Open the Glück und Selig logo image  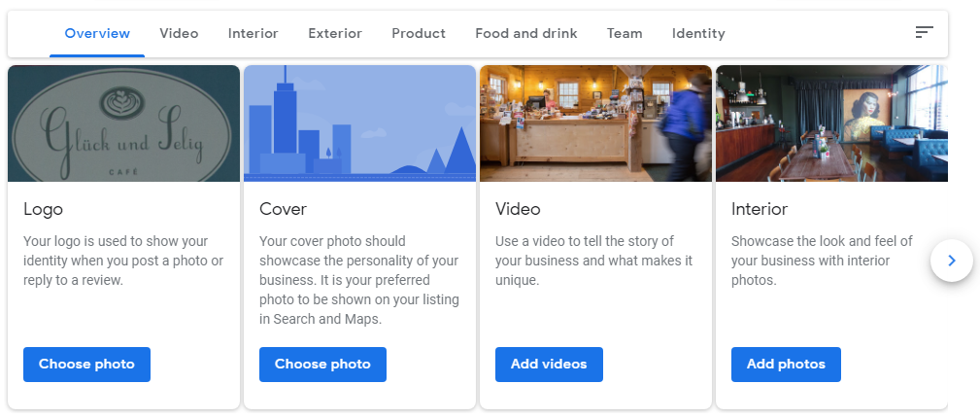coord(123,123)
